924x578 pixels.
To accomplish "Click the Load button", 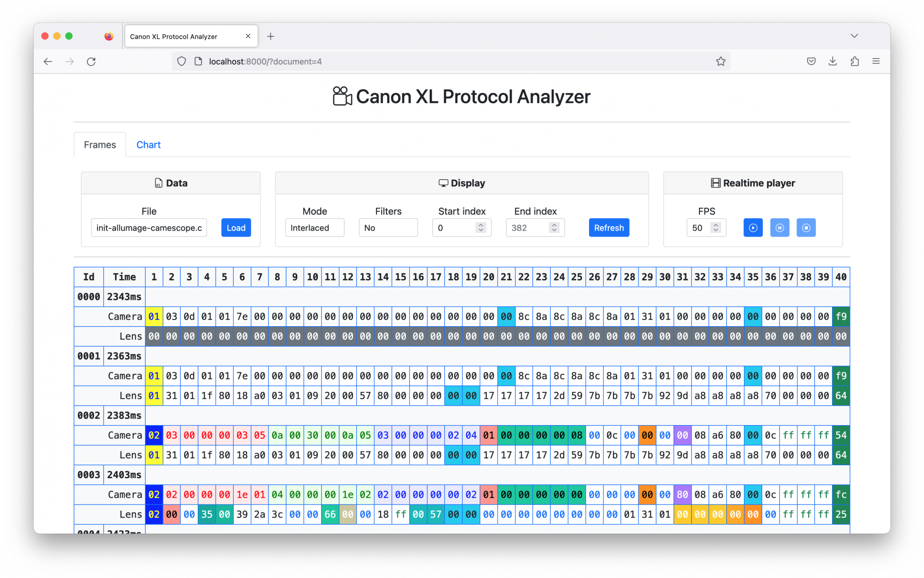I will tap(236, 228).
